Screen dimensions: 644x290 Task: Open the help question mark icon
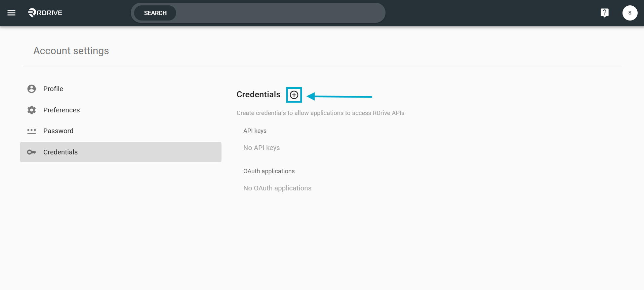tap(604, 13)
